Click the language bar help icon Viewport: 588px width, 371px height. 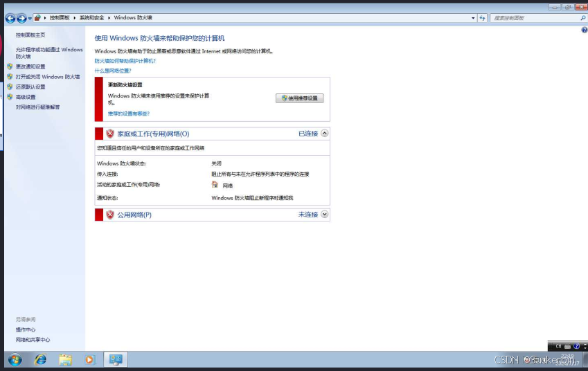point(577,346)
